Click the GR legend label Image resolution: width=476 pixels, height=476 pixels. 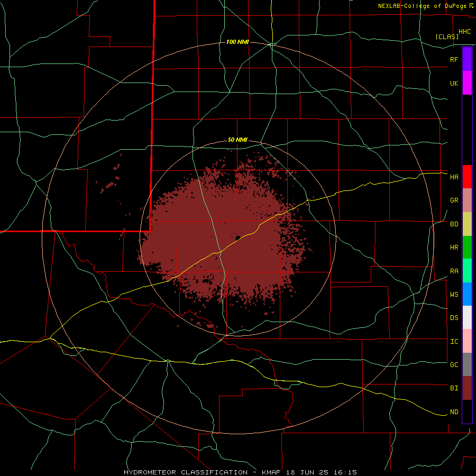[454, 200]
